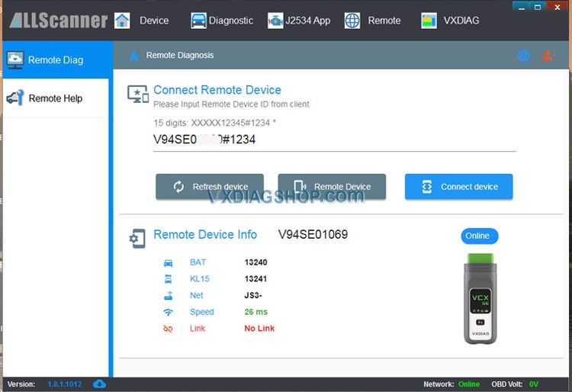572x392 pixels.
Task: Open the VXDIAG menu label
Action: click(461, 21)
